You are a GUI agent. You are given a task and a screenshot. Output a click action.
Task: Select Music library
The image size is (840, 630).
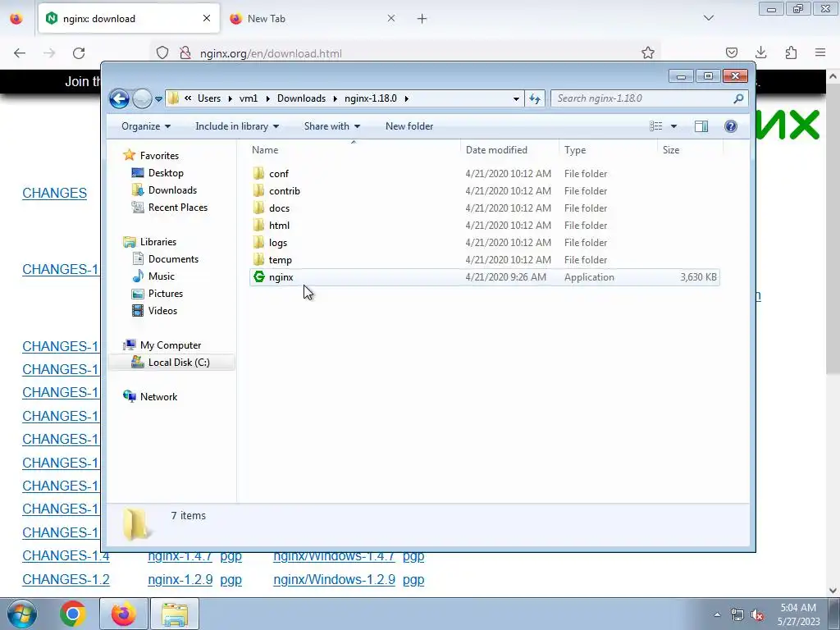click(x=162, y=276)
